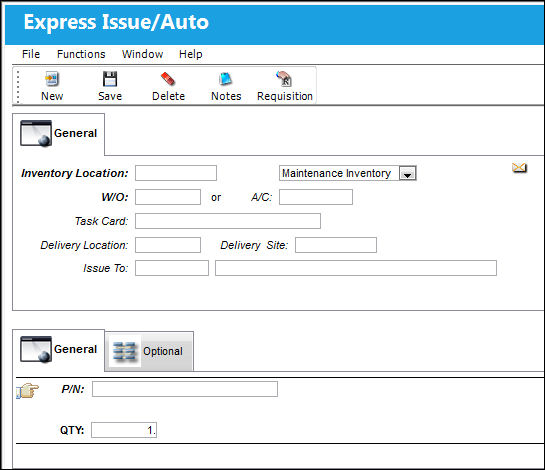The width and height of the screenshot is (545, 470).
Task: Click the toolbar drag handle dots
Action: (18, 87)
